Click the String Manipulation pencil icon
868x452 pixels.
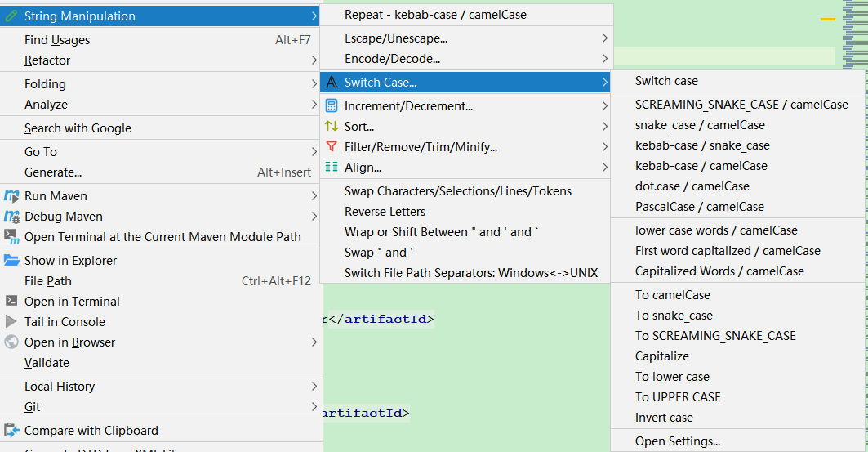coord(11,16)
